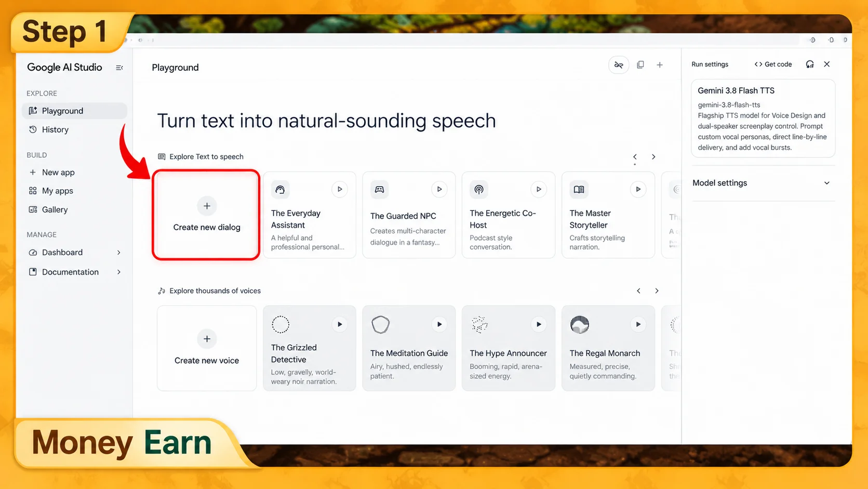This screenshot has height=489, width=868.
Task: Go to previous Text to speech examples
Action: coord(635,157)
